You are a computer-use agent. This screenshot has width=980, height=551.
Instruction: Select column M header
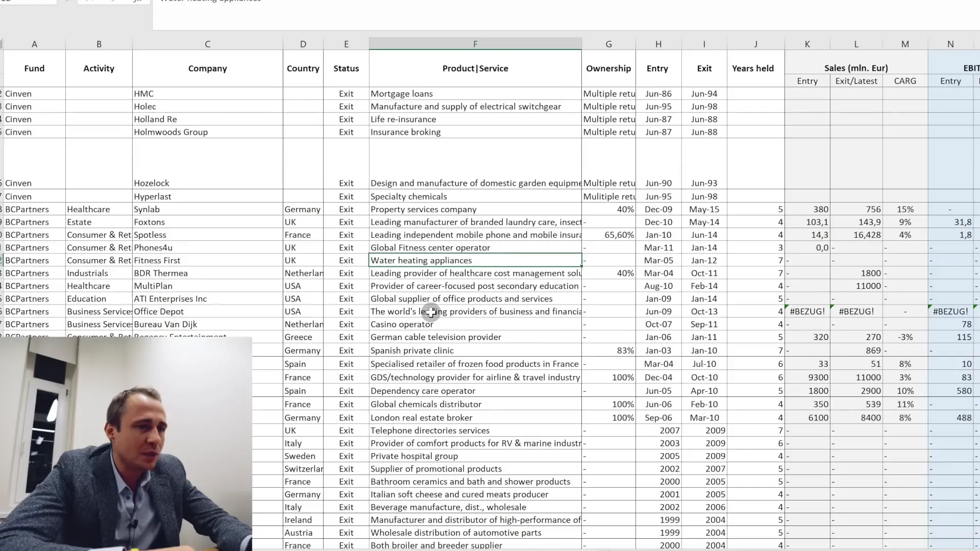pos(905,44)
